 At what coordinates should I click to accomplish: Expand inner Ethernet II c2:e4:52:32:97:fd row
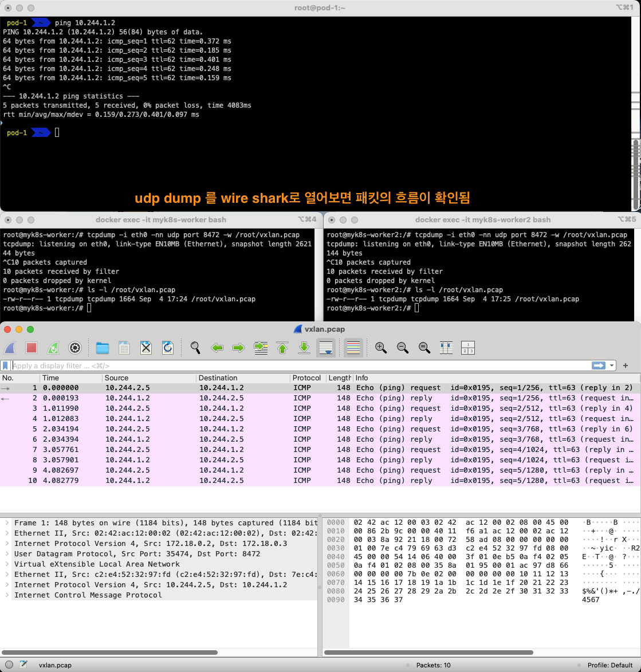pos(7,574)
